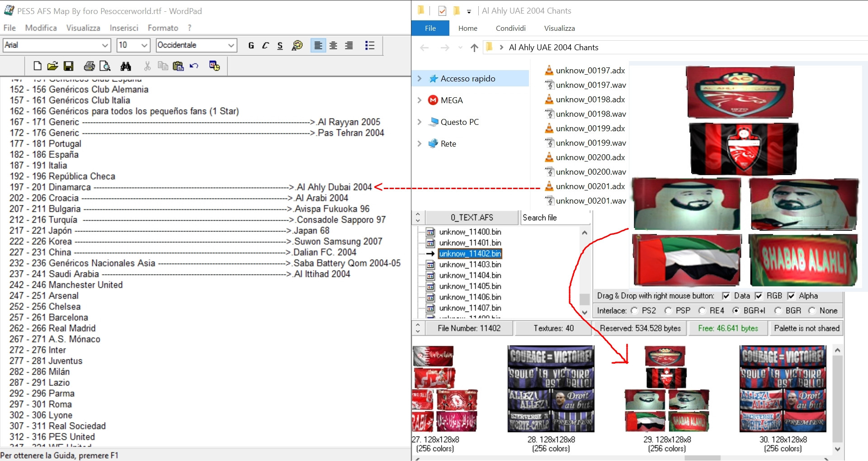
Task: Expand Accesso rapido in navigation pane
Action: click(x=419, y=79)
